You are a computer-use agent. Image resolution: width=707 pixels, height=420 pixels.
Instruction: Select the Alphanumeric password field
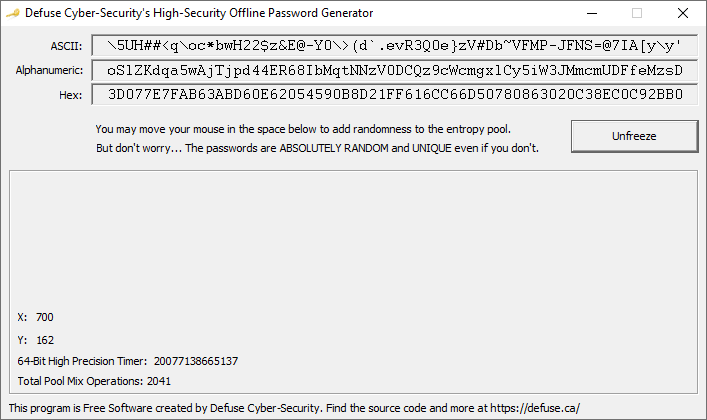pos(395,70)
